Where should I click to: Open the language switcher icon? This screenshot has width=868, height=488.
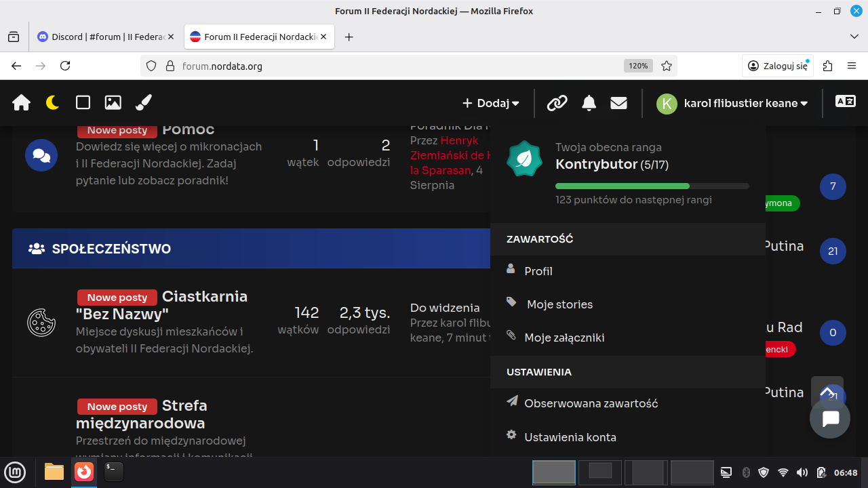[x=846, y=102]
